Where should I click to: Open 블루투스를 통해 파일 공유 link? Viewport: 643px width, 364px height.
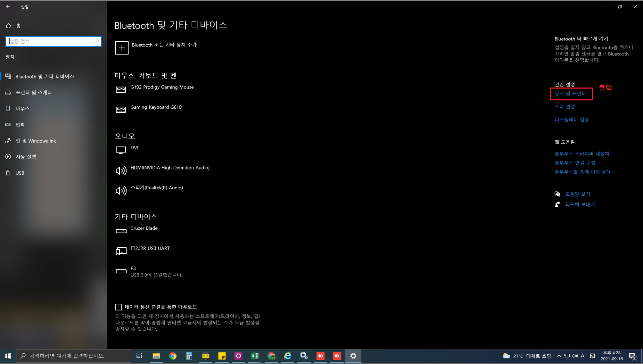coord(583,172)
